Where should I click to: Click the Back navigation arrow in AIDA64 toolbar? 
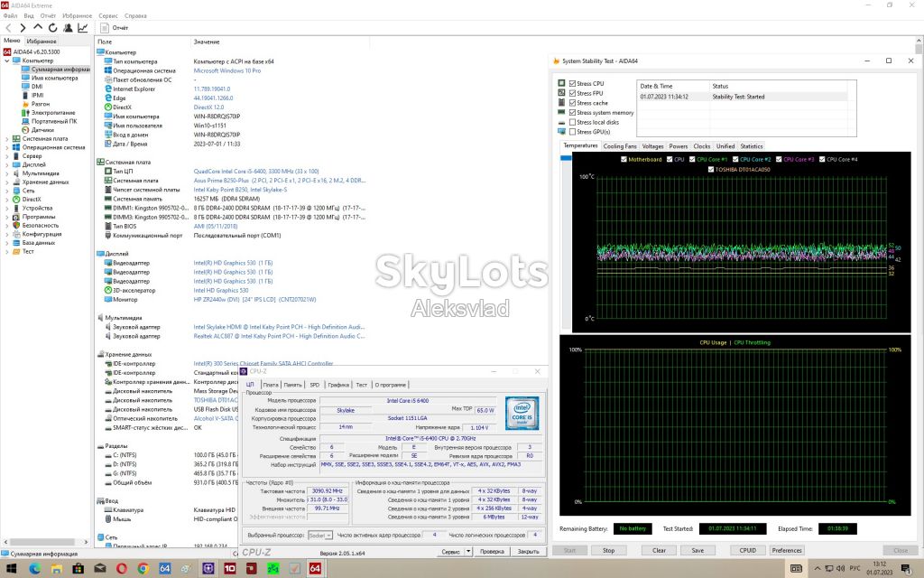click(8, 28)
